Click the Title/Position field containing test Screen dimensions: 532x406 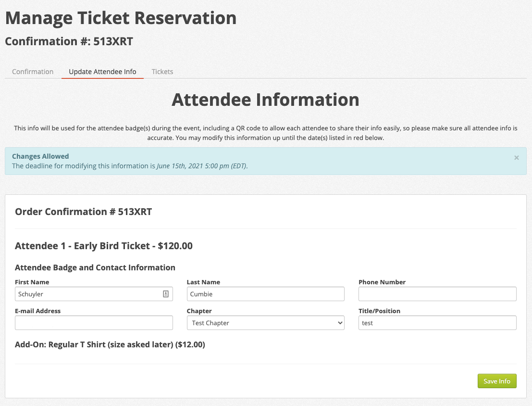pyautogui.click(x=437, y=323)
